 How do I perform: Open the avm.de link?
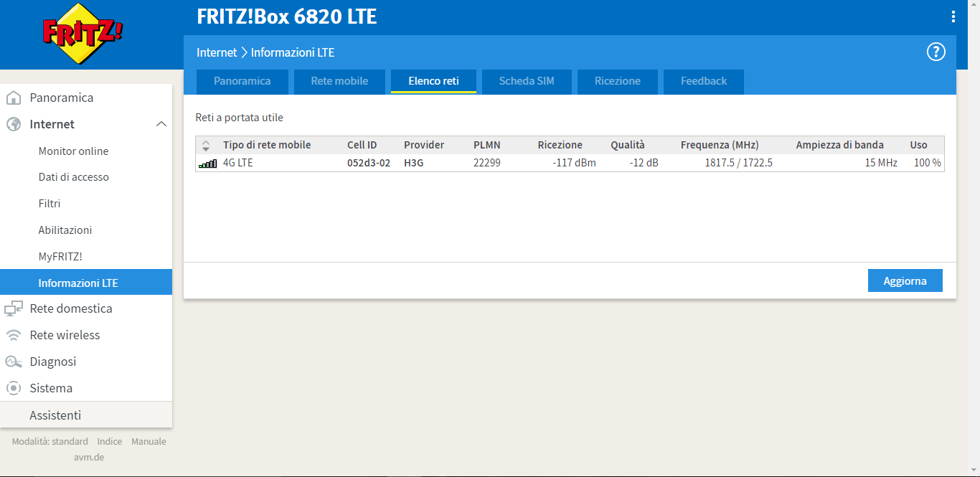pos(89,457)
